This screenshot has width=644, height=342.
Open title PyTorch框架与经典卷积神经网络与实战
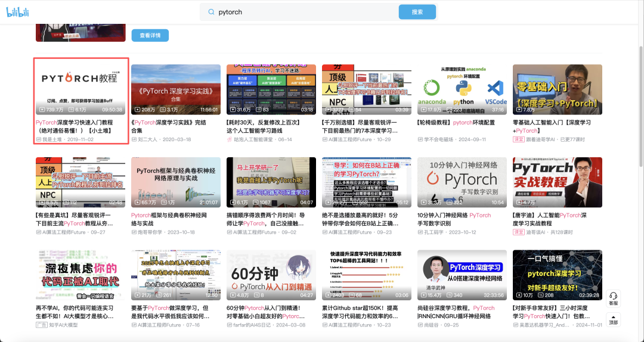[169, 219]
